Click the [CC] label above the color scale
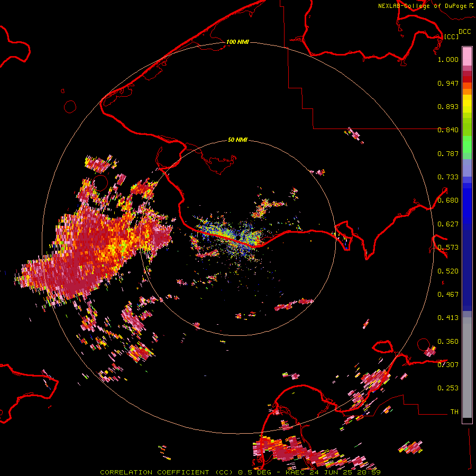 [x=451, y=36]
